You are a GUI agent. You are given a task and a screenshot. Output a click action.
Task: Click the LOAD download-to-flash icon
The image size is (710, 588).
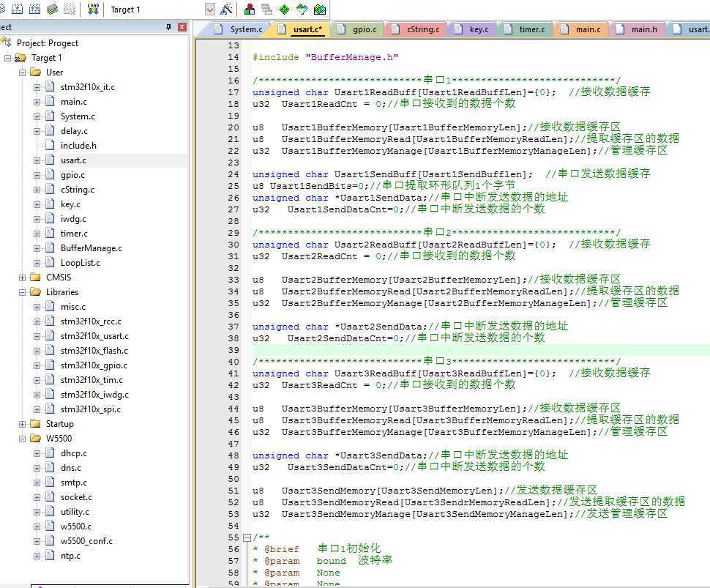coord(93,9)
